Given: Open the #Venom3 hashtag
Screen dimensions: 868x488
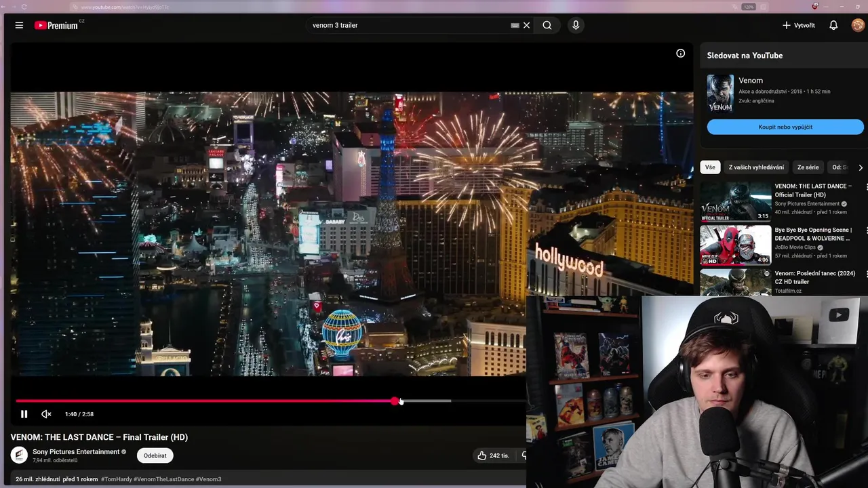Looking at the screenshot, I should pos(209,479).
